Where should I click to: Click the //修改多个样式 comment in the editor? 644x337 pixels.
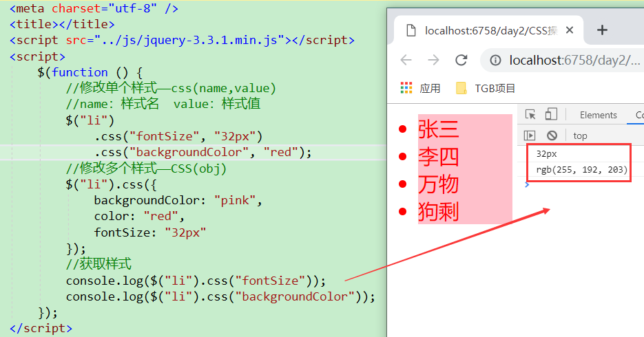tap(146, 168)
